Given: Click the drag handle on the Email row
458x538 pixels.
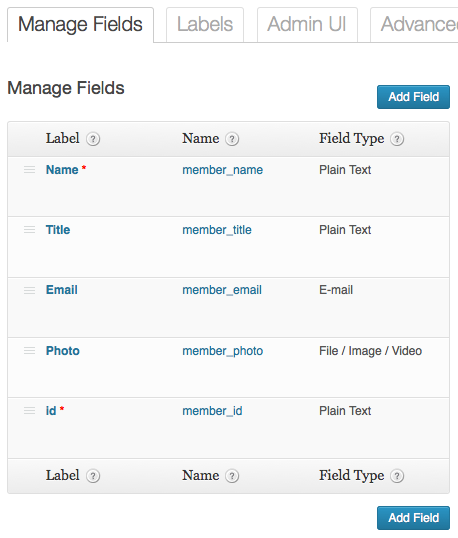Looking at the screenshot, I should [30, 290].
